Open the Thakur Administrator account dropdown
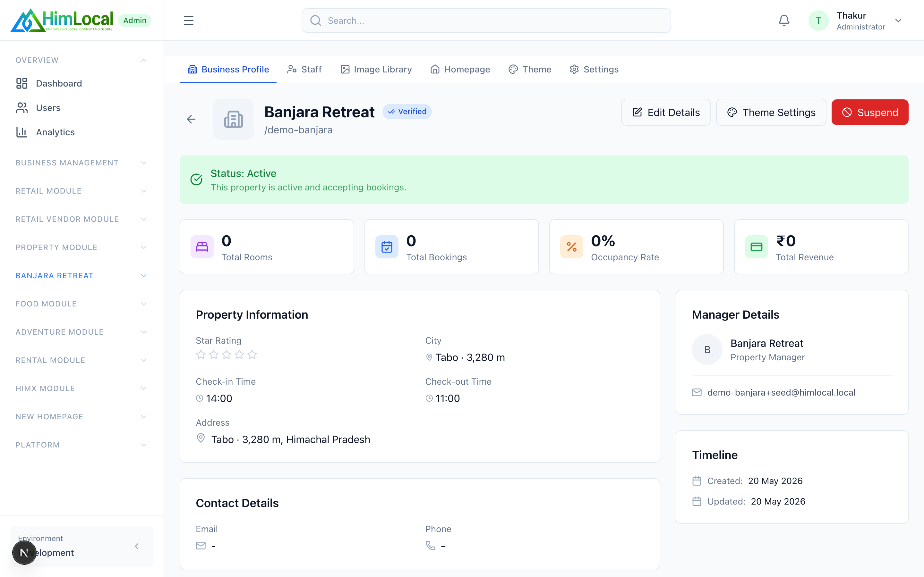Image resolution: width=924 pixels, height=577 pixels. [856, 21]
